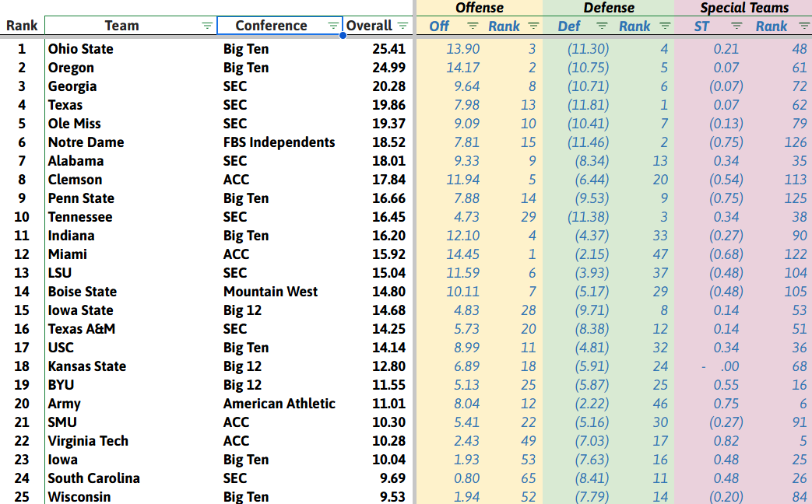Select the Boise State team cell

point(83,292)
